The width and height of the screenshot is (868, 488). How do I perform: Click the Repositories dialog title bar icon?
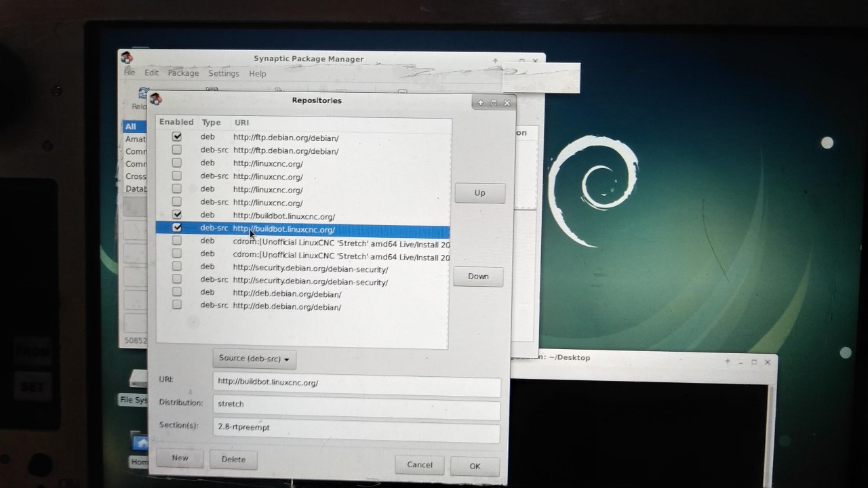click(x=156, y=100)
